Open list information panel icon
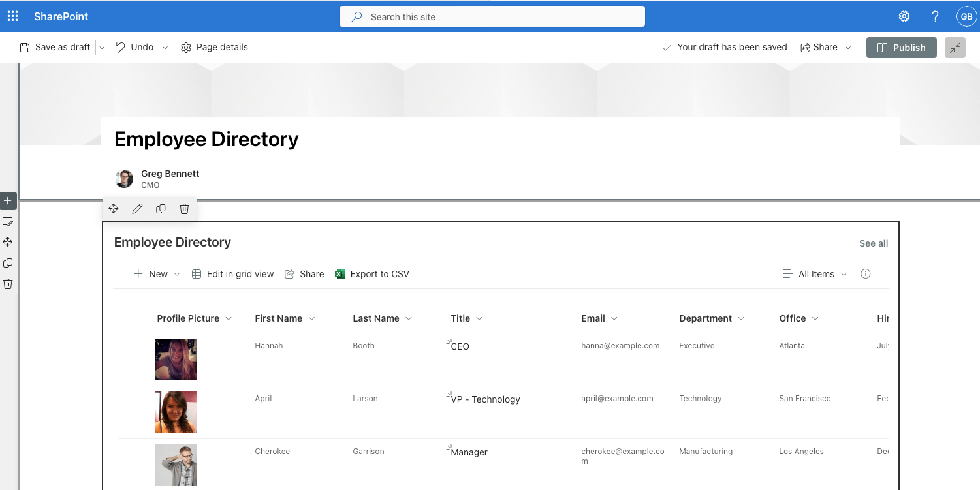 [865, 274]
